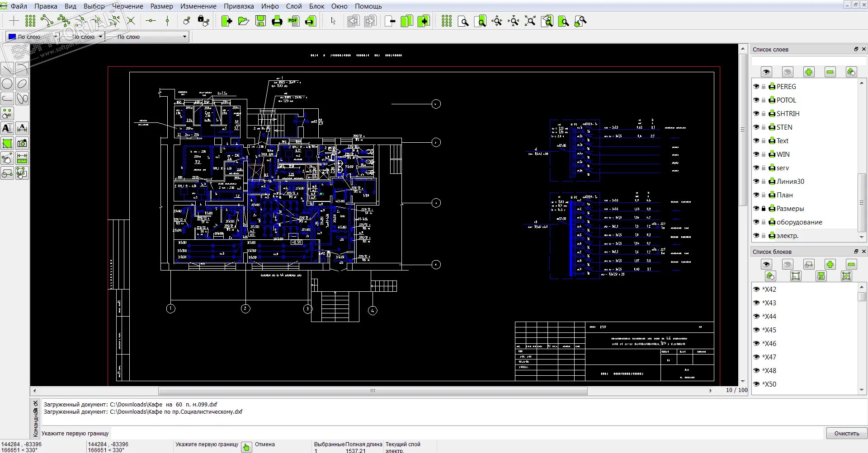Open the Блок menu
This screenshot has width=868, height=453.
[x=316, y=6]
